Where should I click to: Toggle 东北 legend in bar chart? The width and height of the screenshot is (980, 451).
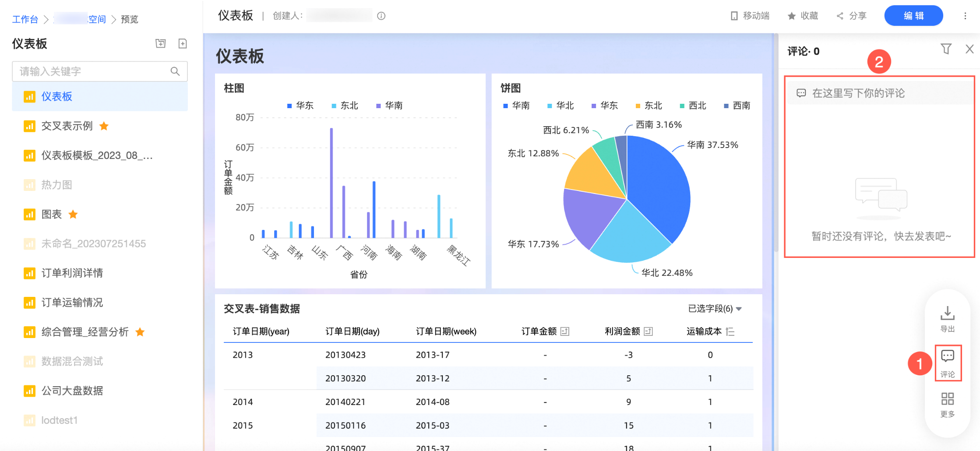point(345,106)
